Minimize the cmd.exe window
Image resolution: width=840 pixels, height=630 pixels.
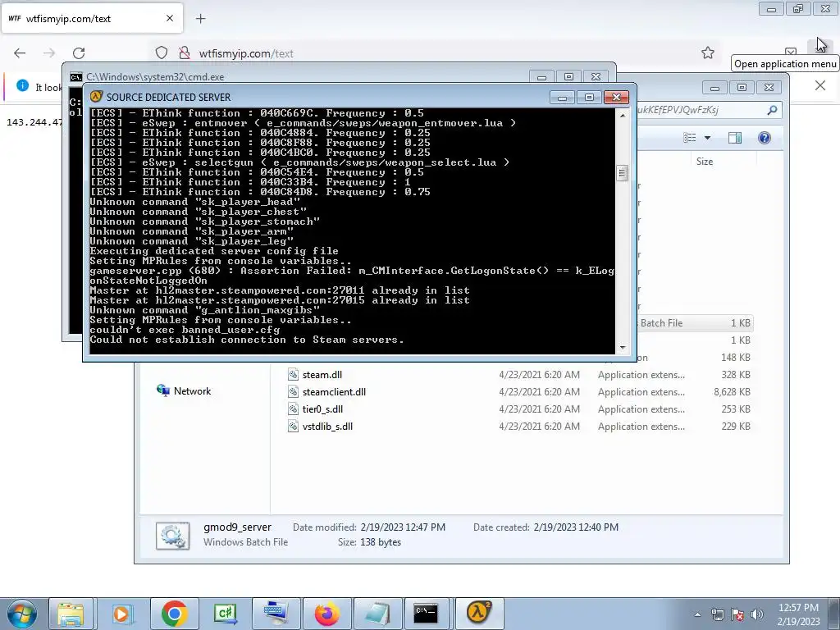(541, 76)
